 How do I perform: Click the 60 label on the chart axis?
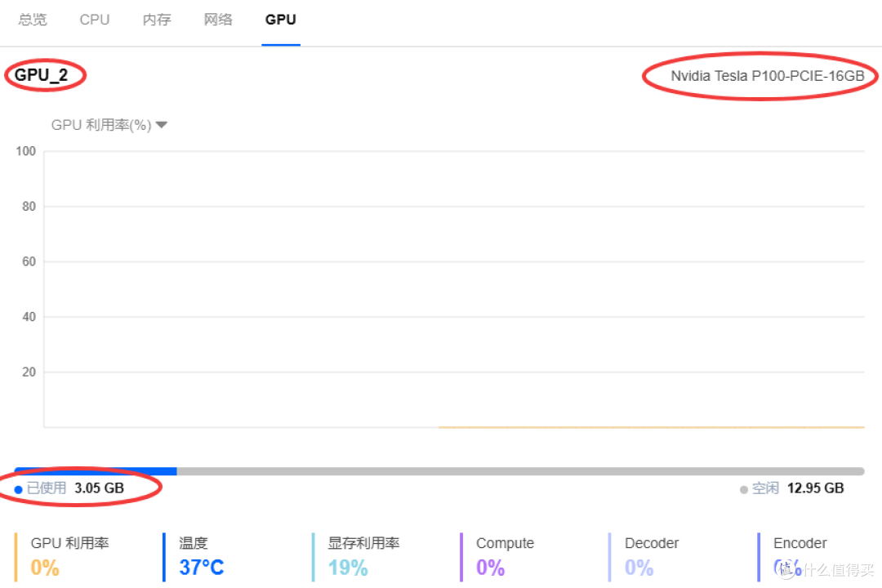coord(29,261)
